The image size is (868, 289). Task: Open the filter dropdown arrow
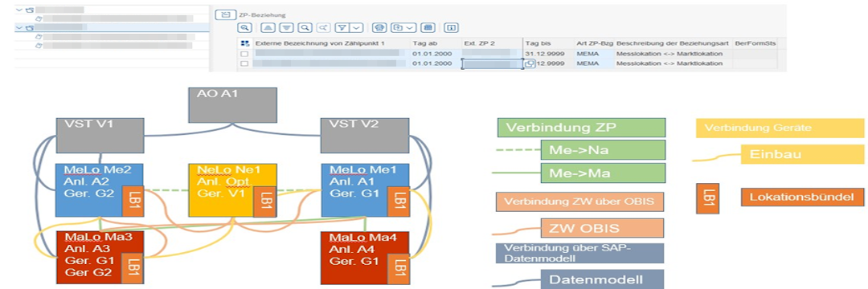356,27
